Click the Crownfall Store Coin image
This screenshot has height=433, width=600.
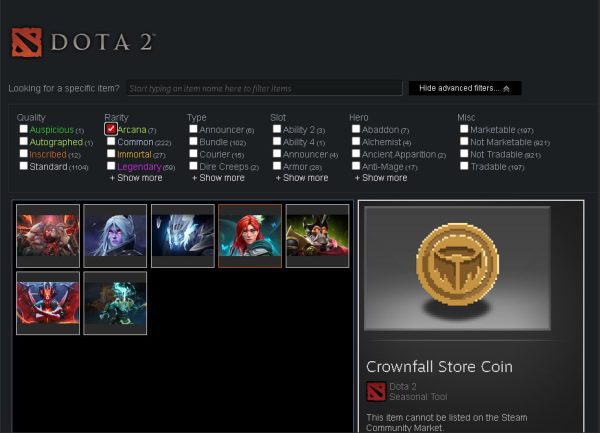(x=457, y=268)
